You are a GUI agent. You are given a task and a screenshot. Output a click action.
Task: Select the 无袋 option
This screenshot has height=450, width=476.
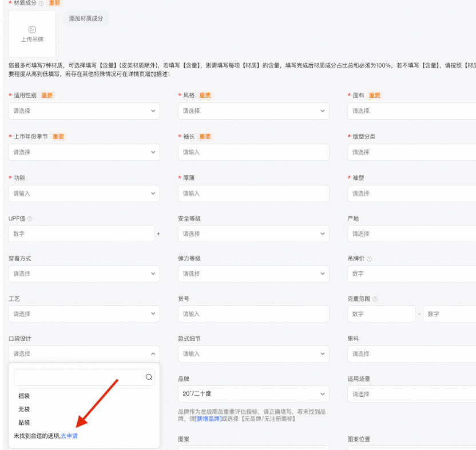24,409
